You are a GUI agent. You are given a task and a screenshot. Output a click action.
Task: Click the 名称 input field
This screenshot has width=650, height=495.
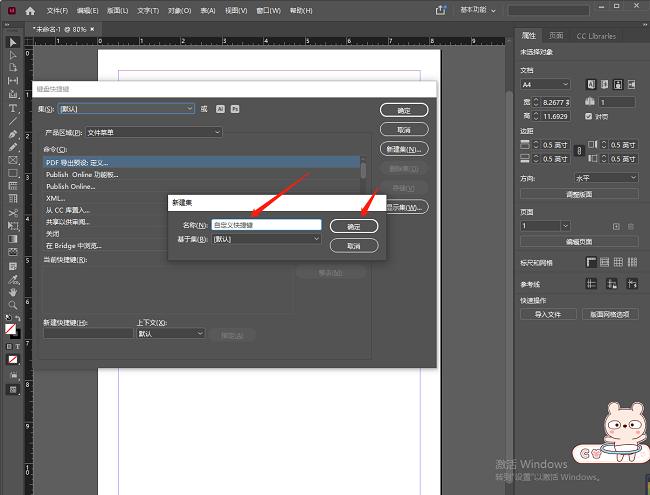pos(266,225)
